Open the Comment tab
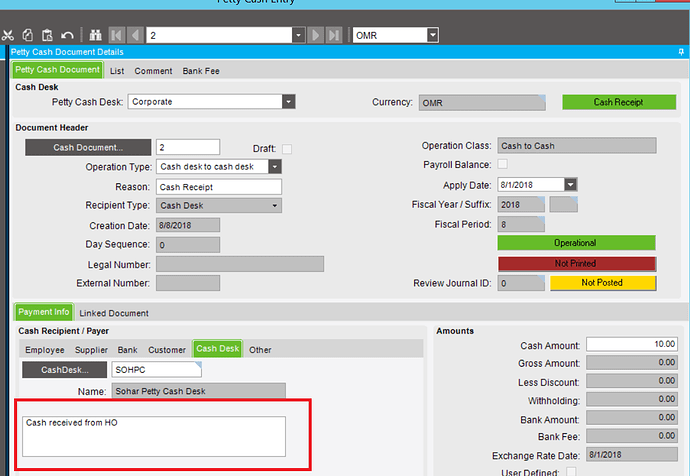690x476 pixels. 153,71
